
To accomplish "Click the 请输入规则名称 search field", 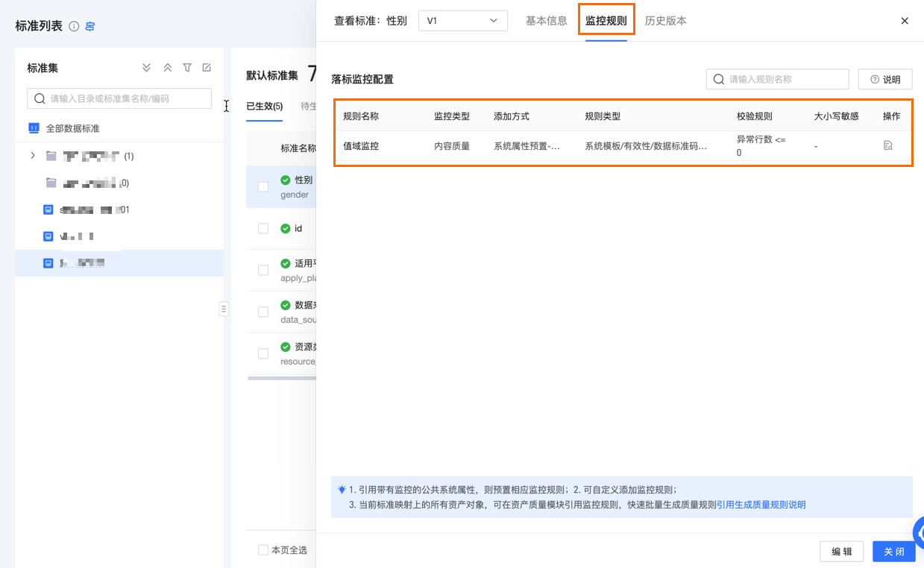I will [783, 79].
